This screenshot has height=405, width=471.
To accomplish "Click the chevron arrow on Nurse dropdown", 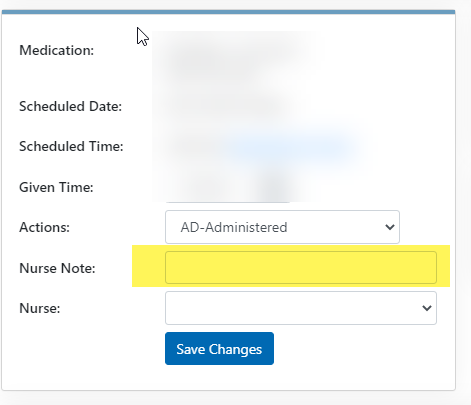I will coord(427,308).
